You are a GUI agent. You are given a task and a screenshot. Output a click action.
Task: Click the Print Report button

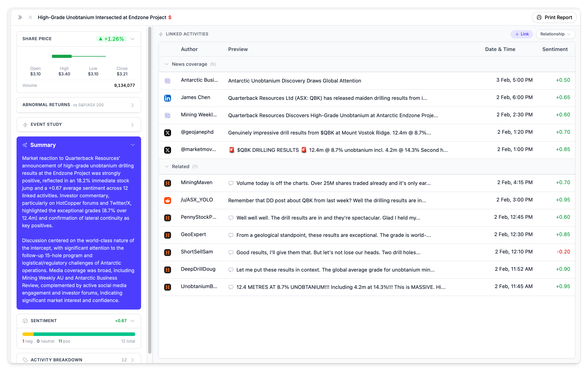[554, 17]
